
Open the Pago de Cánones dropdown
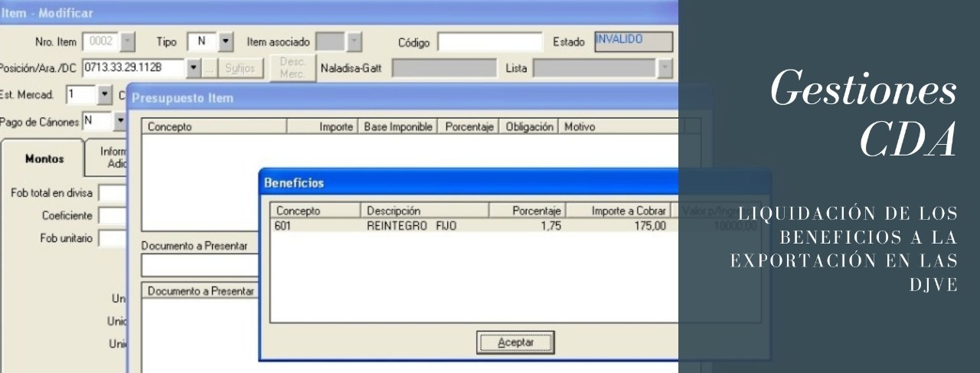(121, 119)
